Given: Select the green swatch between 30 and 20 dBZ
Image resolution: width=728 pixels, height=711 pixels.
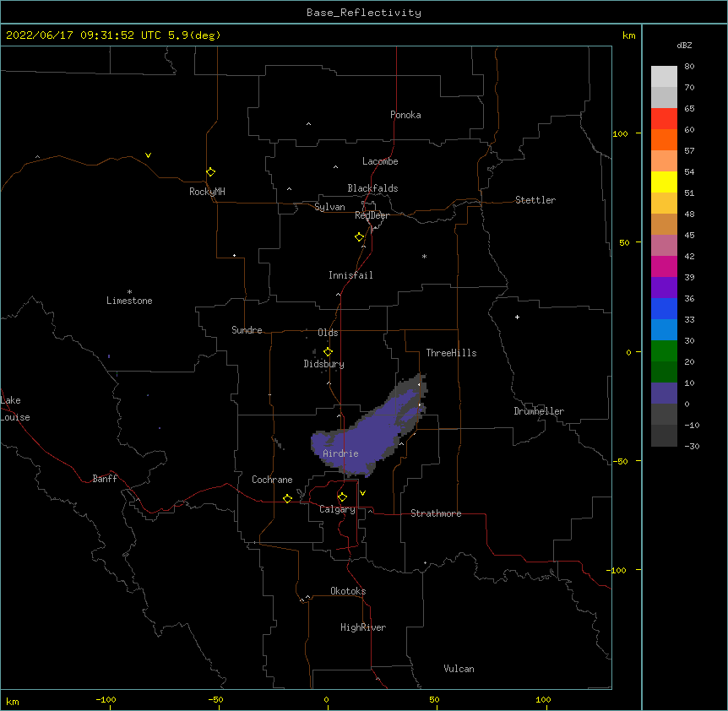Looking at the screenshot, I should pos(664,351).
